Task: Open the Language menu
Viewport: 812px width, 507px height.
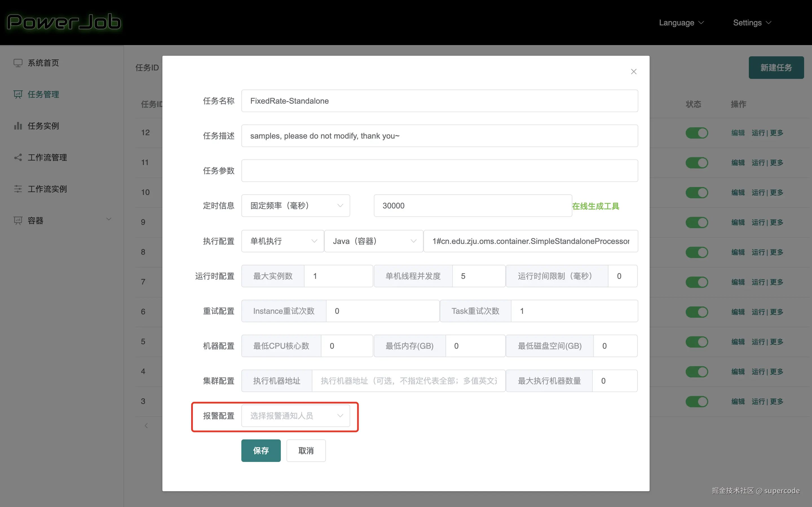Action: (x=681, y=23)
